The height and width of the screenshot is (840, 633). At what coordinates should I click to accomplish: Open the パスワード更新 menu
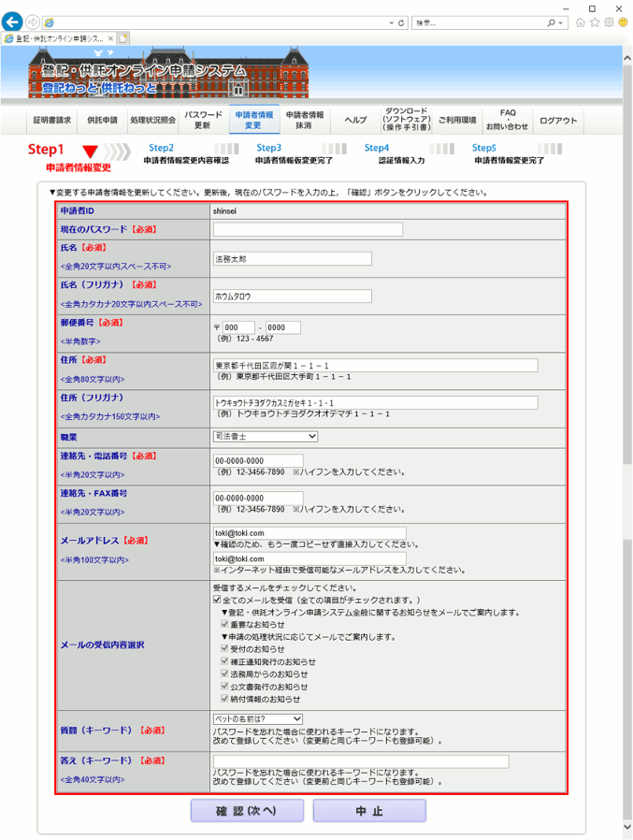203,120
